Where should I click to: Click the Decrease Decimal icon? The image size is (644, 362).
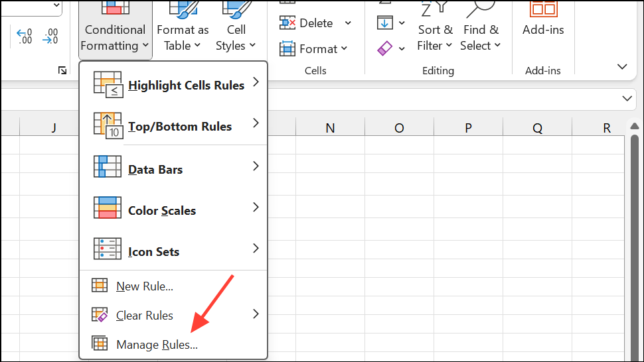(50, 36)
